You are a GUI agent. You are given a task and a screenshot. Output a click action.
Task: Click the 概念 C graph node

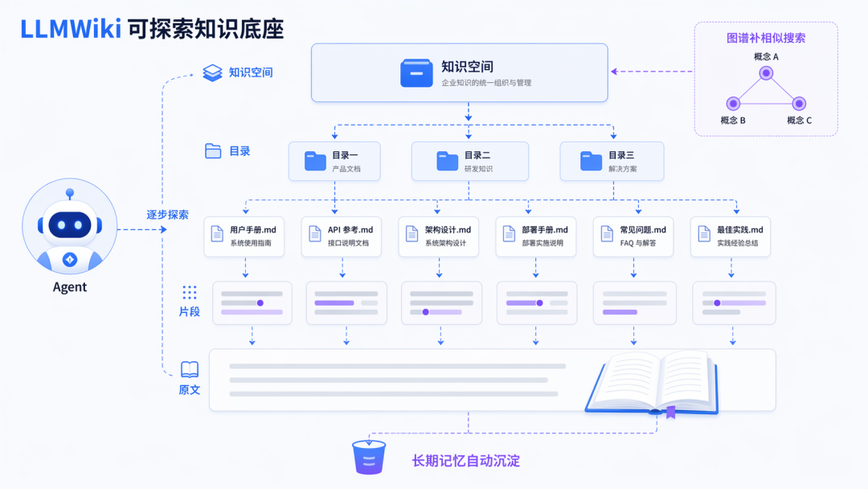click(x=799, y=103)
